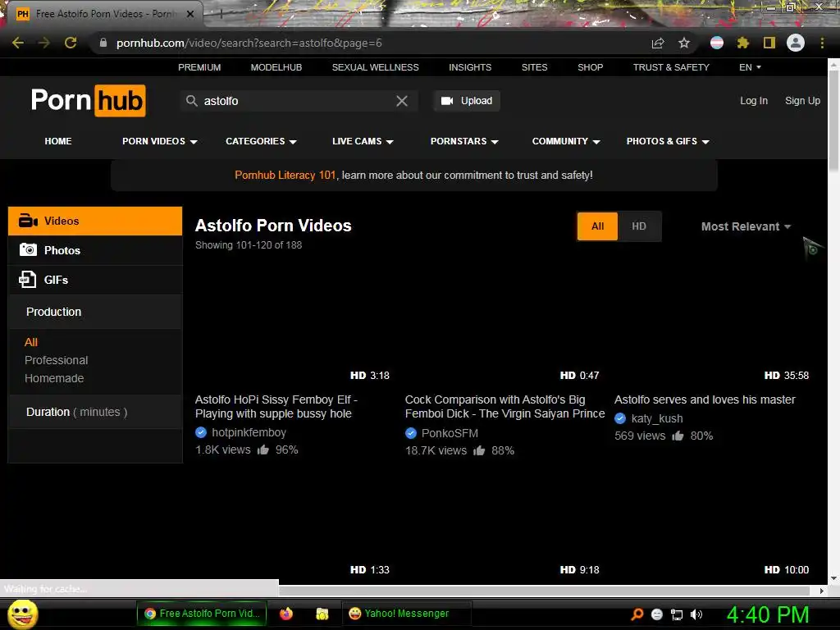The height and width of the screenshot is (630, 840).
Task: Open uploader PonkoSFM profile link
Action: point(450,433)
